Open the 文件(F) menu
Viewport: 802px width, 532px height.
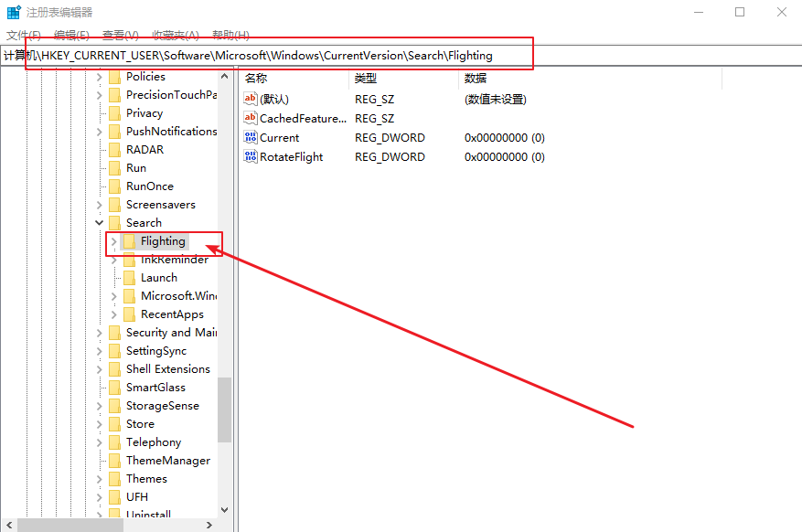click(x=23, y=35)
